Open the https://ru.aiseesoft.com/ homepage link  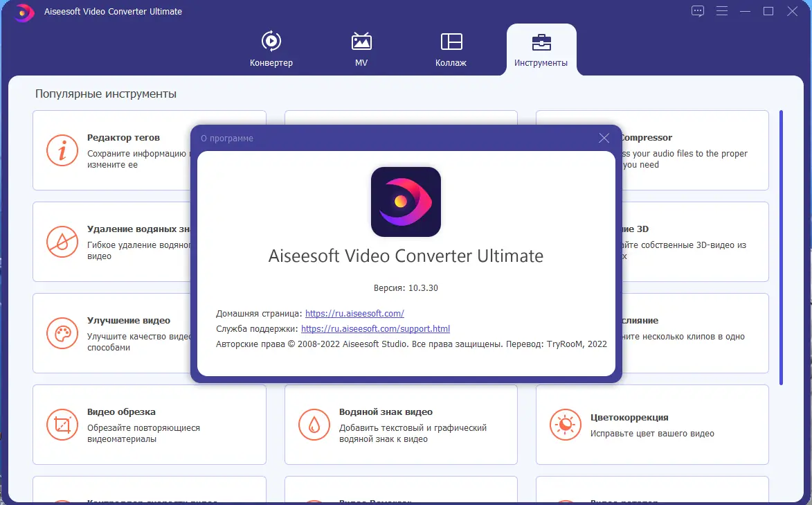click(x=355, y=312)
